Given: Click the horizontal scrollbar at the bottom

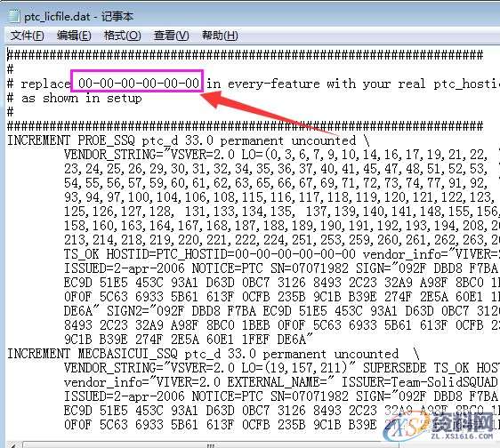Looking at the screenshot, I should [211, 444].
